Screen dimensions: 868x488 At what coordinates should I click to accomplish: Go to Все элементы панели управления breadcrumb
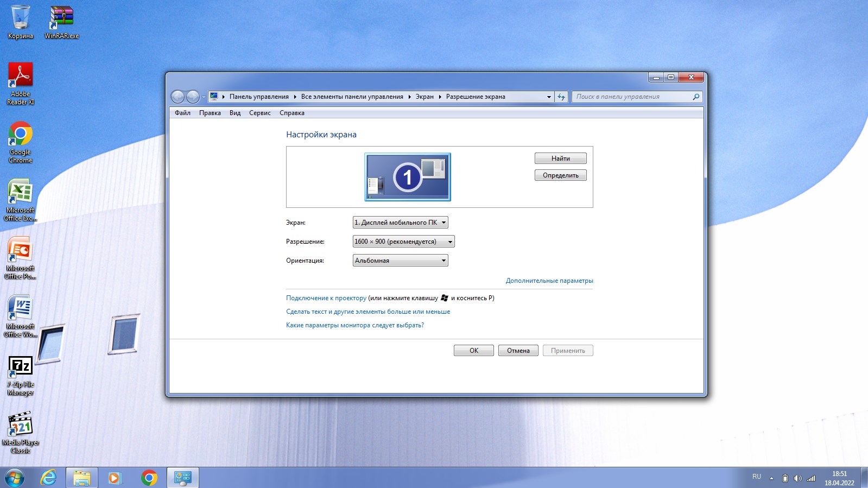(x=352, y=97)
